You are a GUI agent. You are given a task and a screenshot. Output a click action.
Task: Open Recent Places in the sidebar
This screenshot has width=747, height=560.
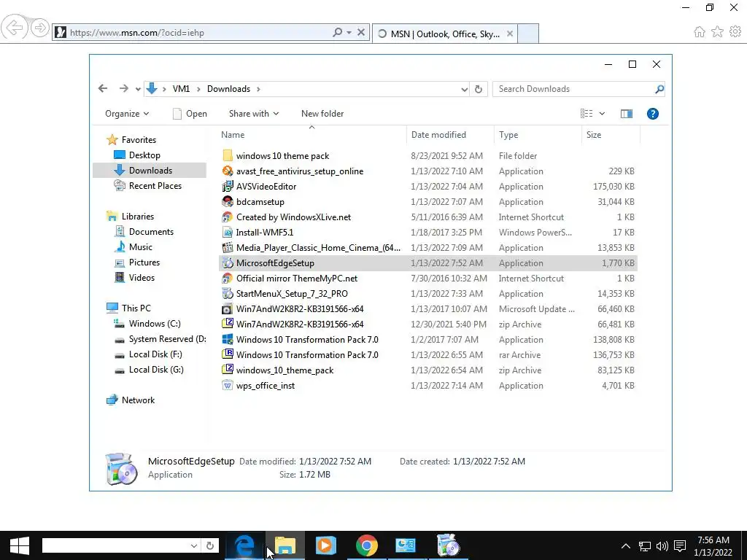coord(155,186)
